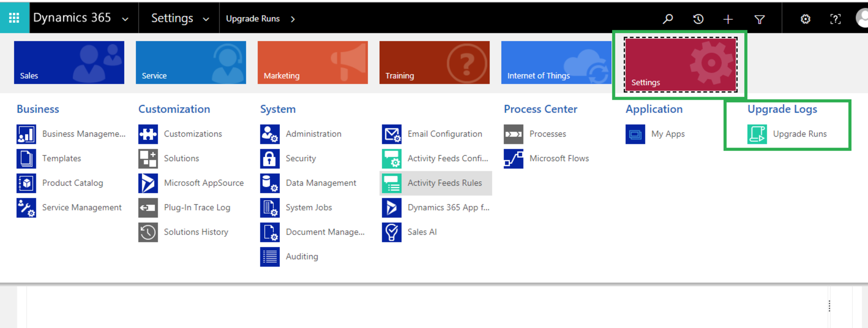This screenshot has width=868, height=328.
Task: Open the advanced find filter icon
Action: coord(759,19)
